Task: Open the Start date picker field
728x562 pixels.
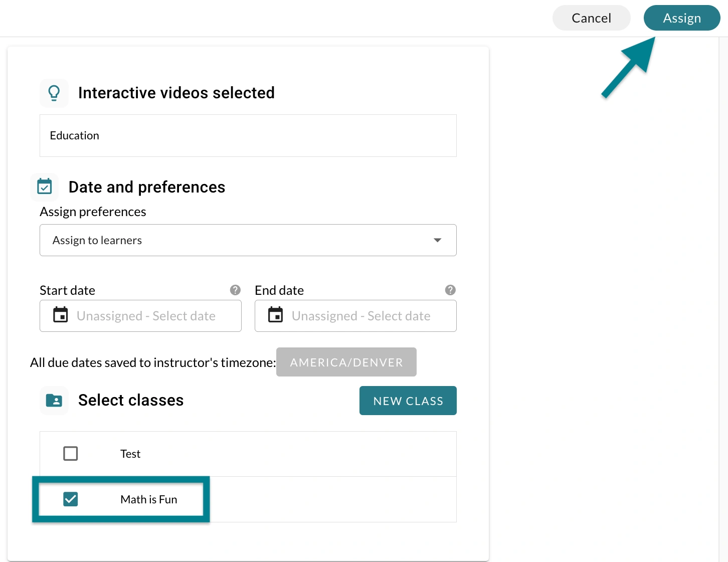Action: coord(140,316)
